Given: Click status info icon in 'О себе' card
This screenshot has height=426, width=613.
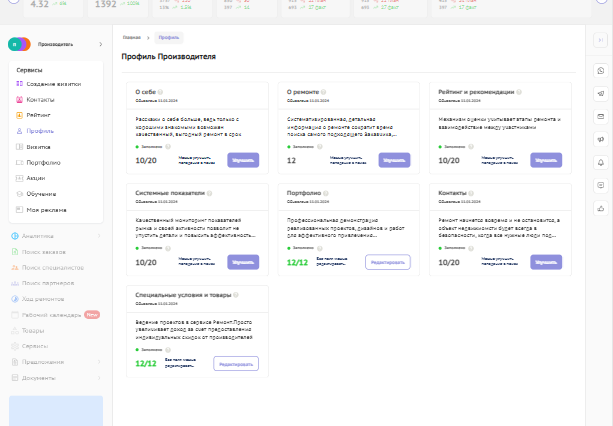Looking at the screenshot, I should click(168, 147).
